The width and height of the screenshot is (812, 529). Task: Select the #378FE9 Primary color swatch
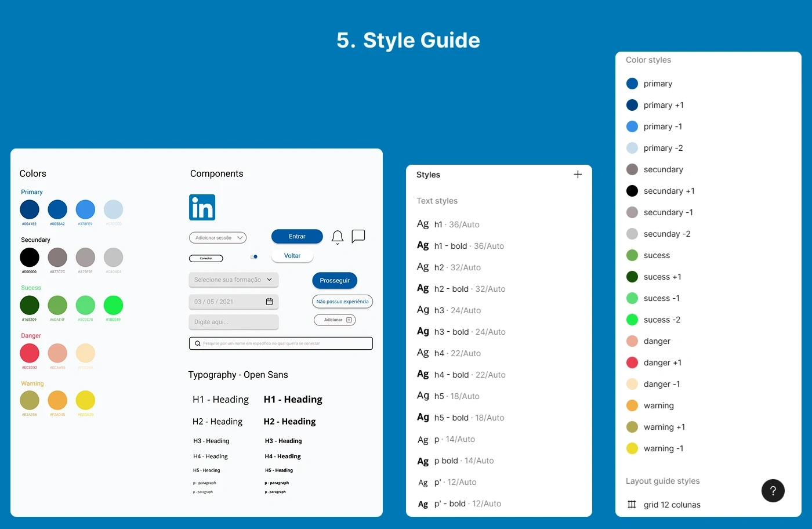click(85, 209)
